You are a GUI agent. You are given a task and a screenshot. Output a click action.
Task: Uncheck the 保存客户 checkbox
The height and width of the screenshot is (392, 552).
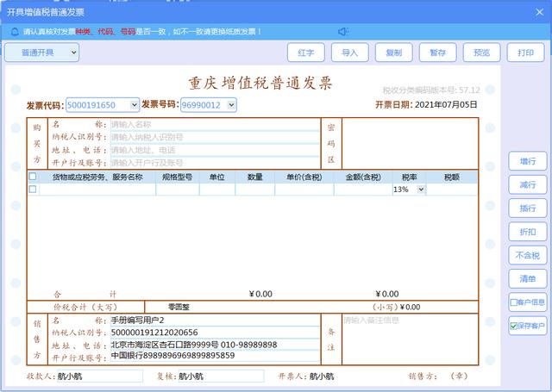tap(514, 326)
